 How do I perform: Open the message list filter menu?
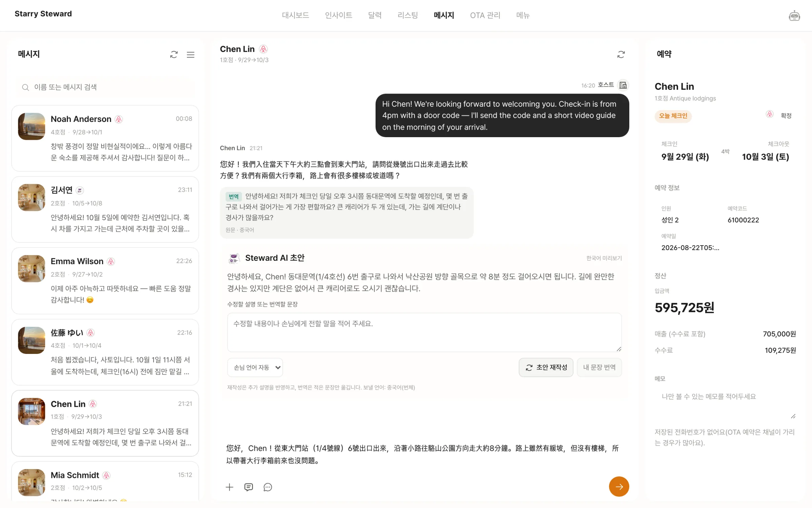pos(190,55)
